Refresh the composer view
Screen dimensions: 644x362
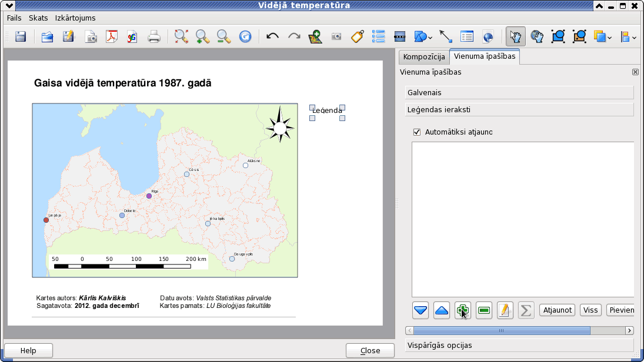[245, 36]
